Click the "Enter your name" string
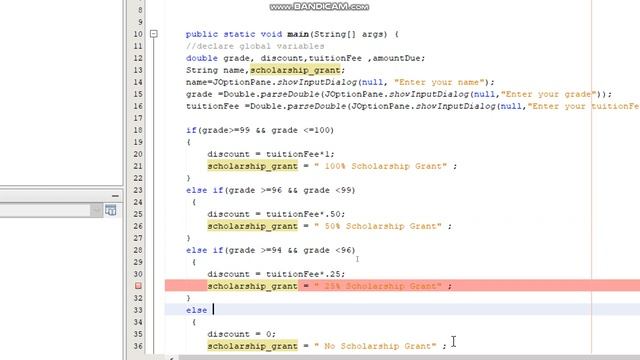 coord(441,82)
